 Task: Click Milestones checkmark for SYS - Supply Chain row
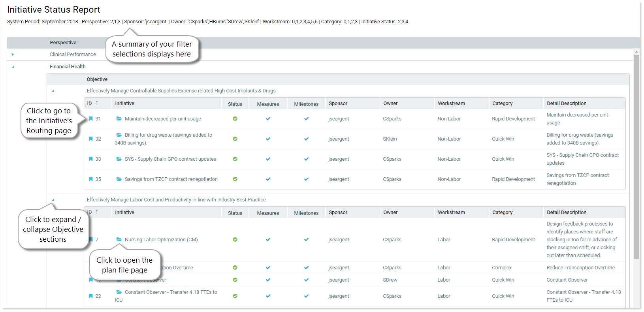click(x=306, y=159)
